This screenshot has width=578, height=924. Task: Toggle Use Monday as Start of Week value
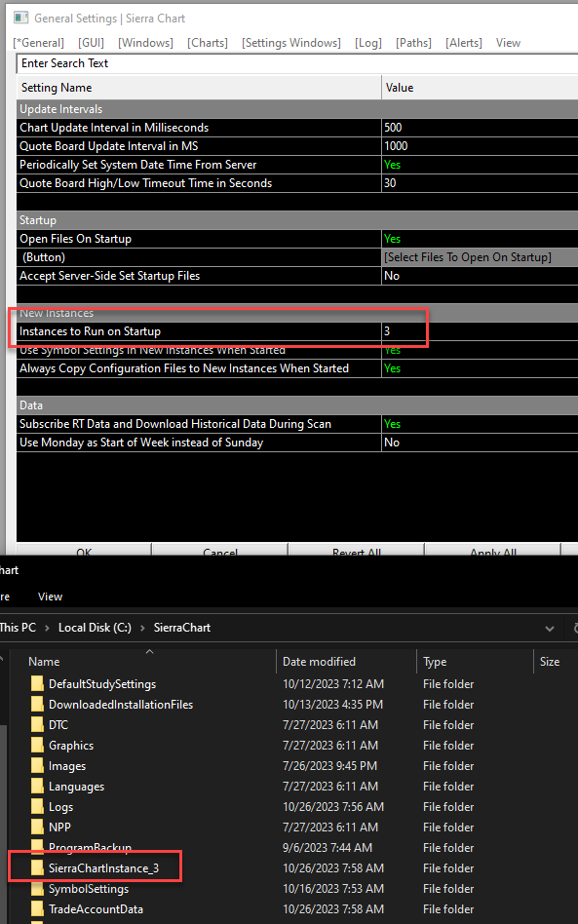pos(481,443)
